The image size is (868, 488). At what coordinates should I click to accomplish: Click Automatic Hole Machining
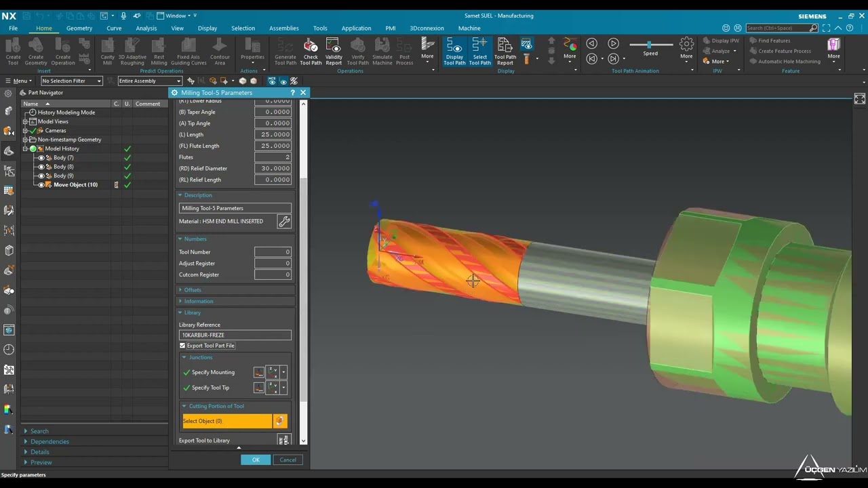[x=785, y=62]
